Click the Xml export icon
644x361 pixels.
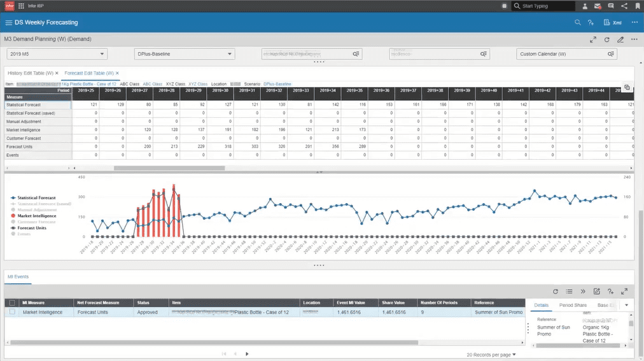[x=612, y=22]
